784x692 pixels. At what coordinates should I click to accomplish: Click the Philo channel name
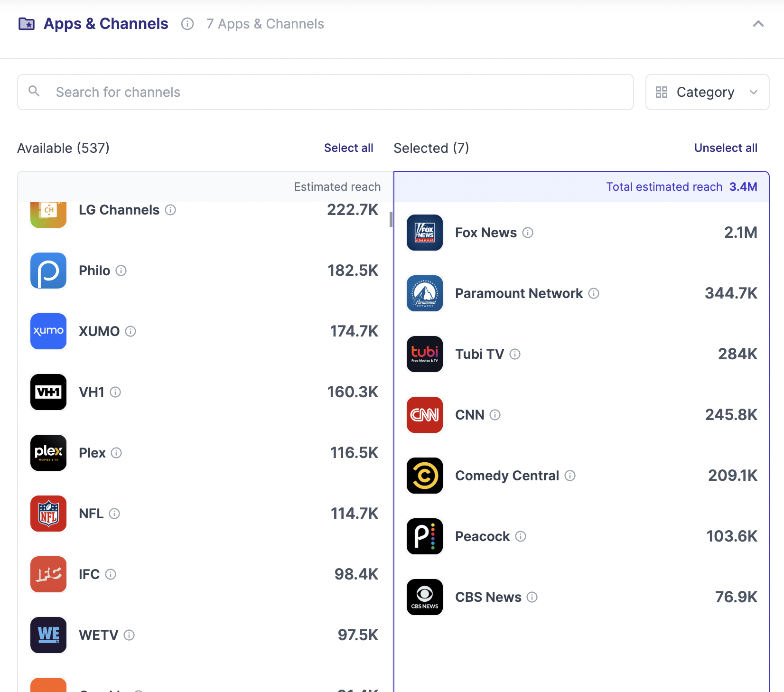click(94, 271)
